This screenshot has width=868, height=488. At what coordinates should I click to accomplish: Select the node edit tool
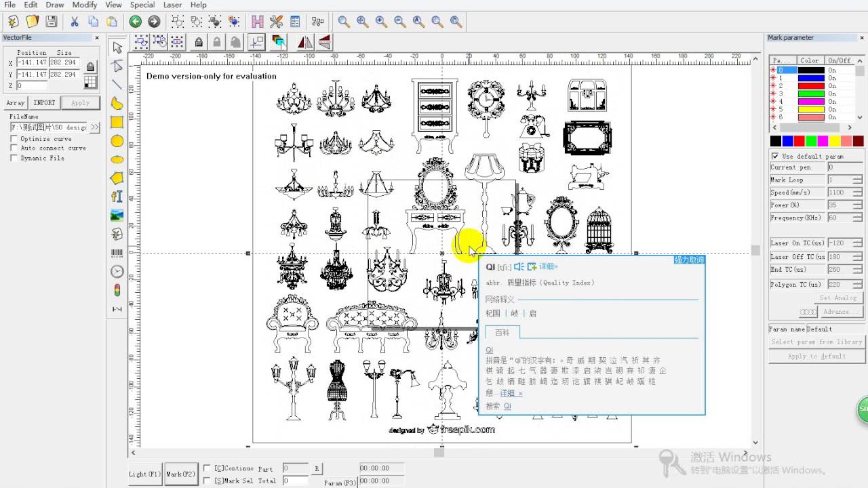117,66
